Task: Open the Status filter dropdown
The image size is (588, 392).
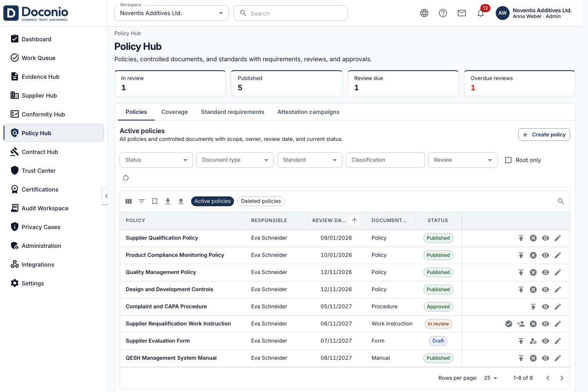Action: click(x=156, y=160)
